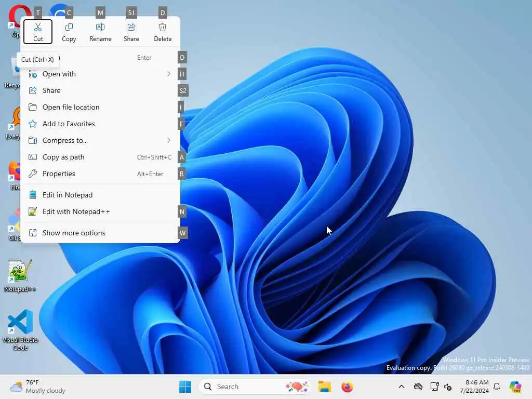Click the Share arrow icon beside the Share menu entry
Image resolution: width=532 pixels, height=399 pixels.
tap(33, 90)
